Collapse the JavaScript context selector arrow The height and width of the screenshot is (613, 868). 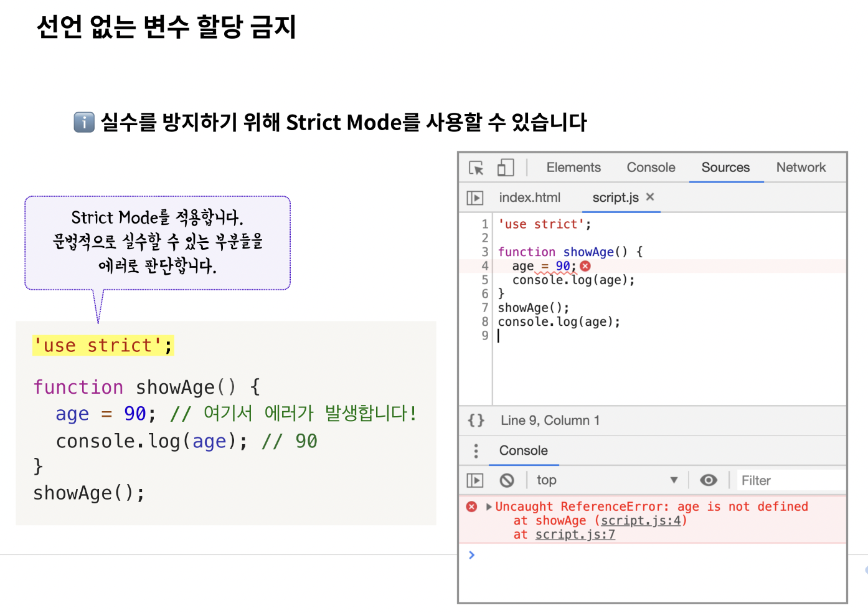click(x=674, y=480)
